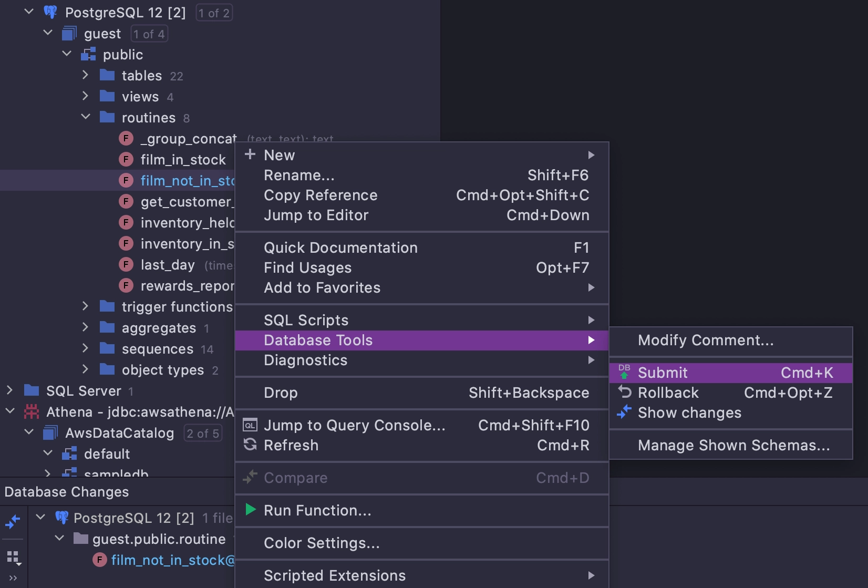Click PostgreSQL icon in Database Changes panel
Screen dimensions: 868x588
point(62,518)
